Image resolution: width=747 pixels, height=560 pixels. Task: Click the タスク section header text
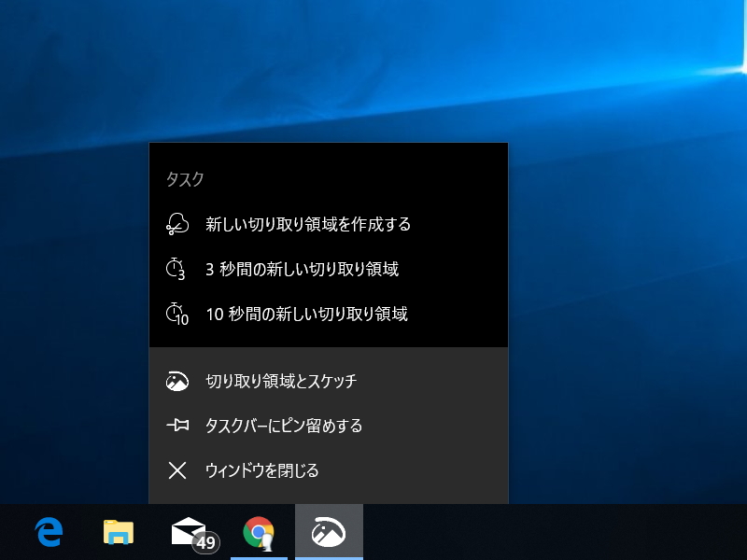coord(185,179)
